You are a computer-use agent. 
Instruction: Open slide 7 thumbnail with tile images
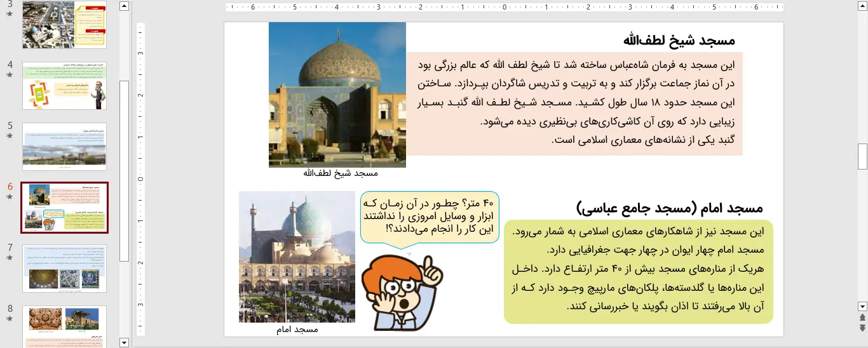coord(64,269)
